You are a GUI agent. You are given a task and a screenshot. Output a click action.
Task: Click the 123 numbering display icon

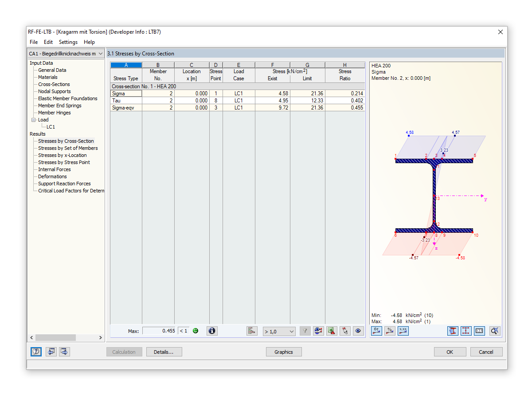coord(479,331)
